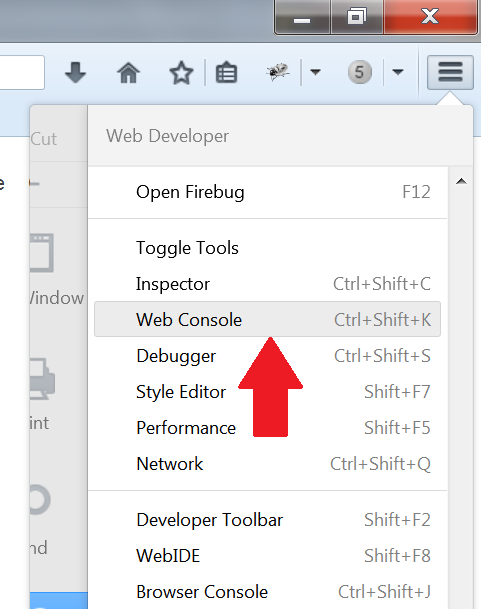
Task: Open the Downloads arrow icon
Action: tap(75, 72)
